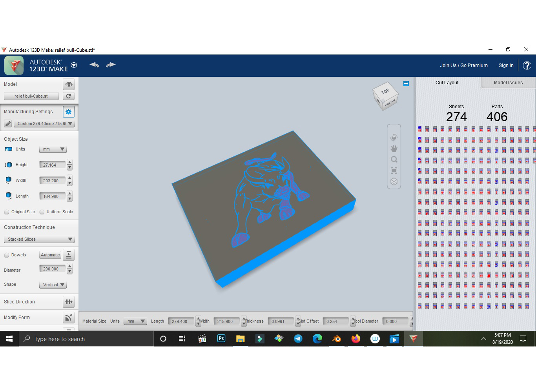Open the application menu dropdown arrow
536x392 pixels.
click(74, 65)
